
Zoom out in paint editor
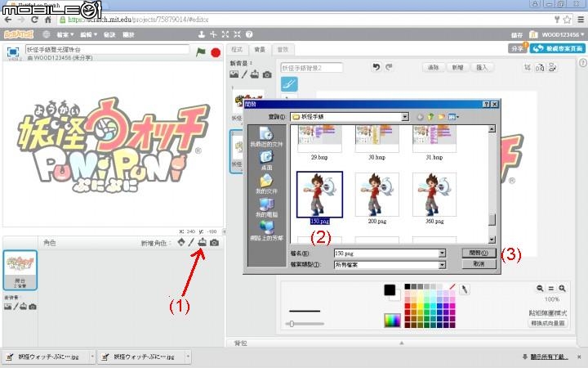[x=540, y=288]
